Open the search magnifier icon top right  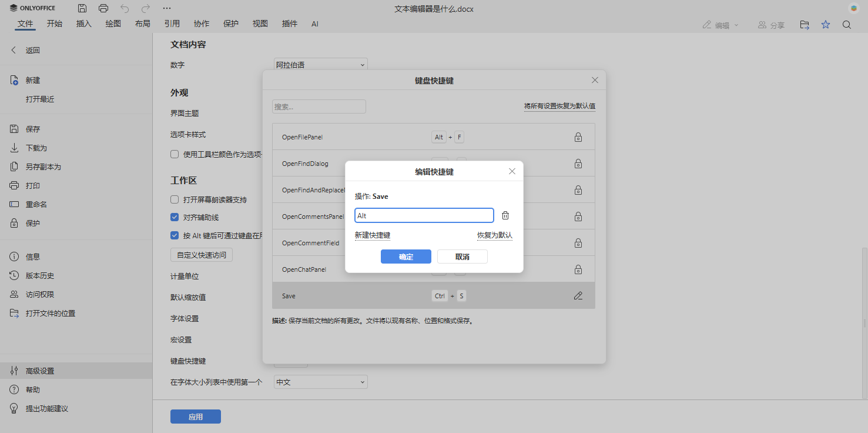(x=846, y=25)
